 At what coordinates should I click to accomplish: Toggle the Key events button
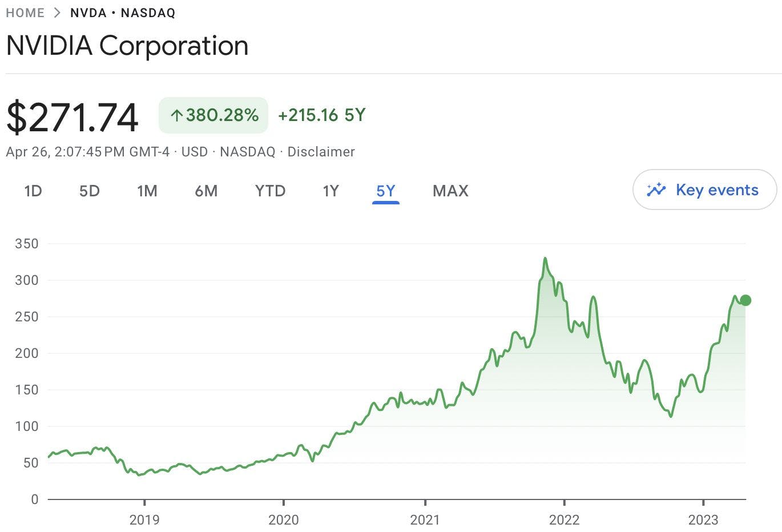point(705,190)
